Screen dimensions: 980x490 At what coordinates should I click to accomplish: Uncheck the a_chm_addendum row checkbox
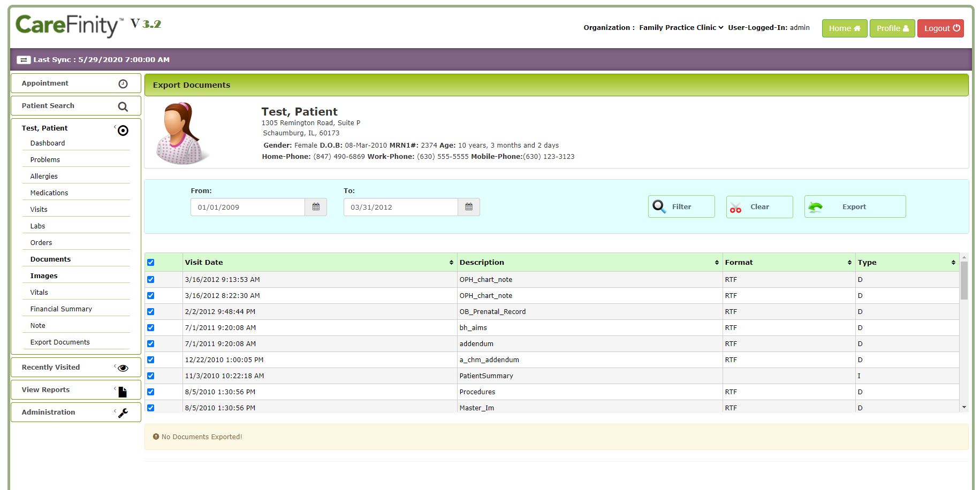[x=150, y=359]
